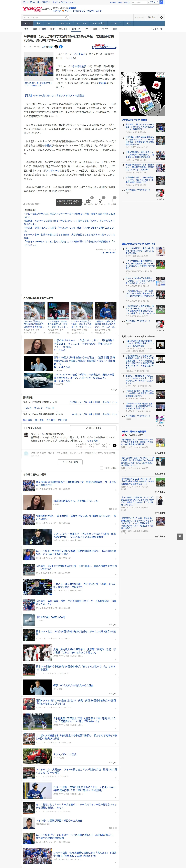Open 記事に関する報告 link
This screenshot has height=868, width=186.
(32, 204)
